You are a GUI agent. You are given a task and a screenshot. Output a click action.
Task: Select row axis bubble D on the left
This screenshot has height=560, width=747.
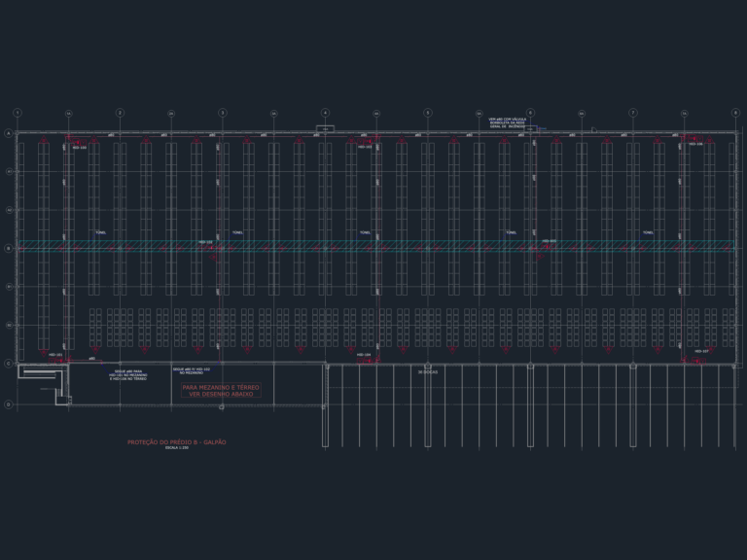8,404
